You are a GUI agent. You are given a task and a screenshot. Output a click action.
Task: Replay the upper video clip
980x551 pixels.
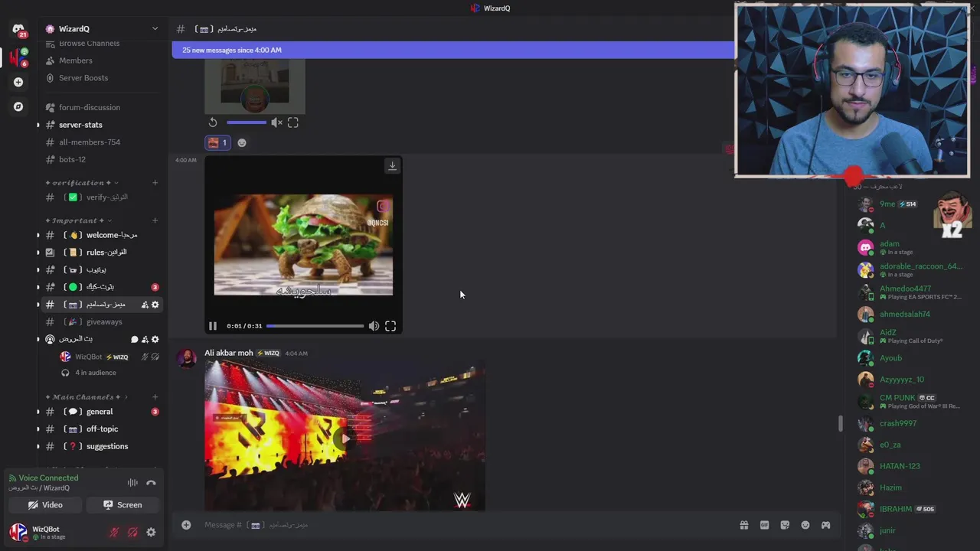click(x=213, y=122)
